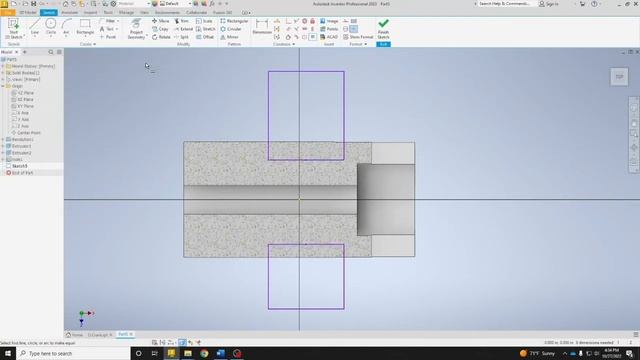
Task: Select the Split tool
Action: [182, 37]
